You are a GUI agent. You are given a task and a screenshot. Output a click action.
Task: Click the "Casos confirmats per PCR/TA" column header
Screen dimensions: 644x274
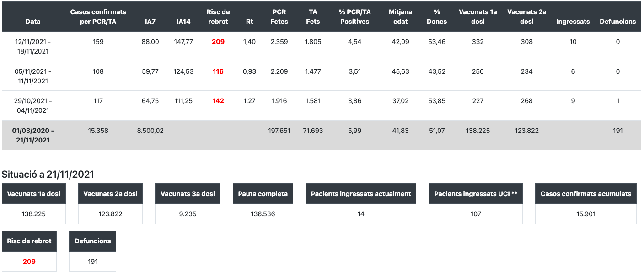click(98, 16)
